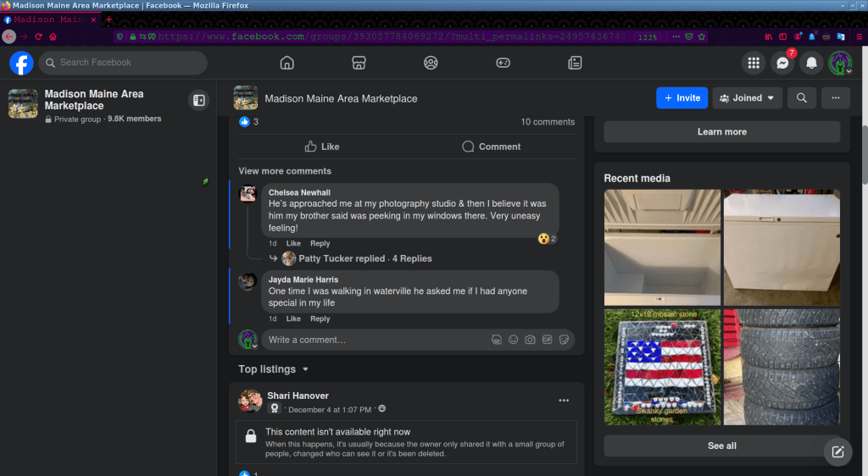Search within the group using magnifier icon
The height and width of the screenshot is (476, 868).
coord(801,98)
